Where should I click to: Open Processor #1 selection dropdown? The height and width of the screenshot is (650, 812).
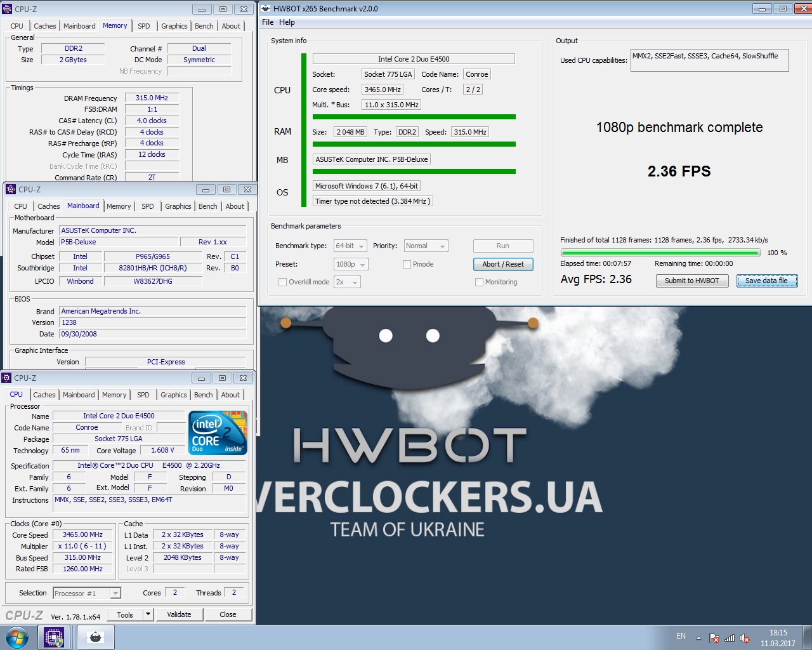click(87, 594)
